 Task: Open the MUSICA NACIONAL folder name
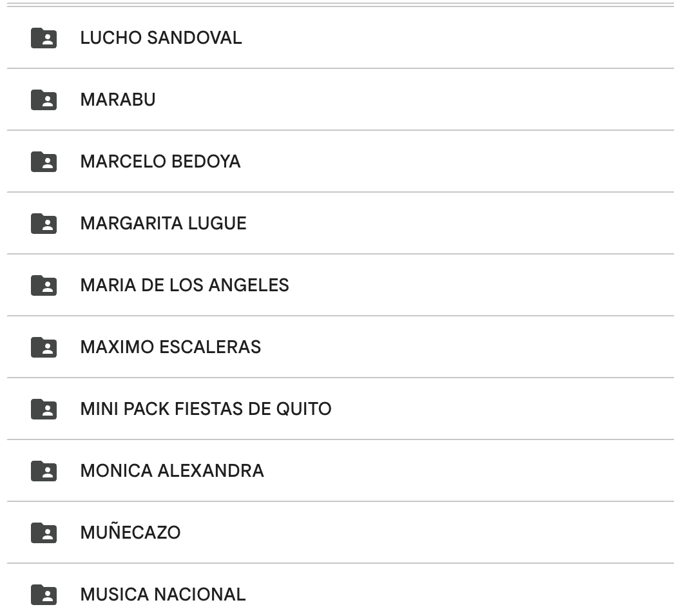point(163,595)
